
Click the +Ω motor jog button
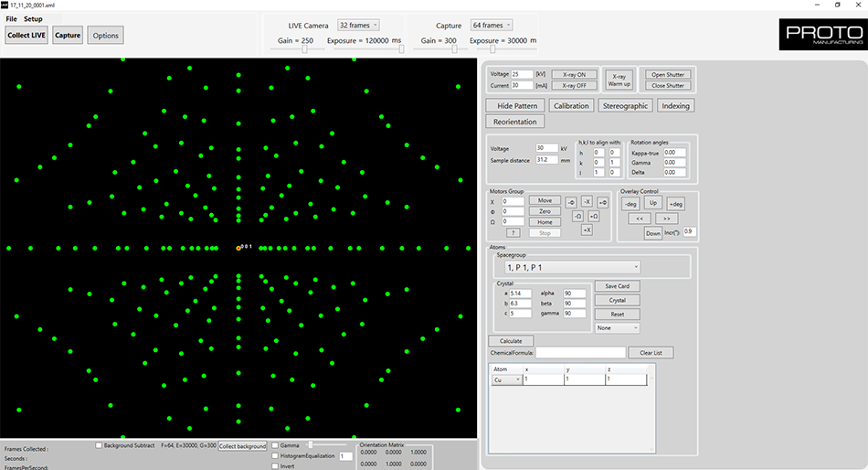pyautogui.click(x=593, y=216)
